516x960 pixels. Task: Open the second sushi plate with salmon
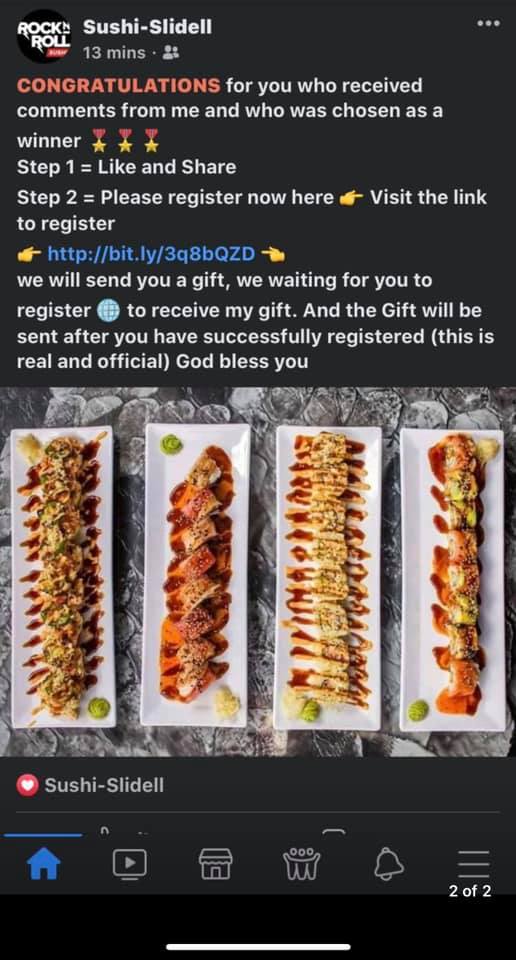(196, 576)
